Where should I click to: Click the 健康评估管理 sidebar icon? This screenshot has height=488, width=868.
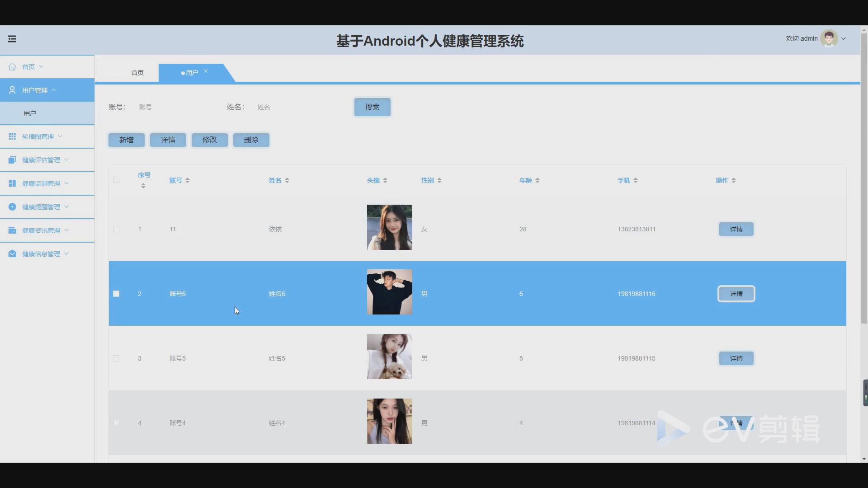point(12,160)
